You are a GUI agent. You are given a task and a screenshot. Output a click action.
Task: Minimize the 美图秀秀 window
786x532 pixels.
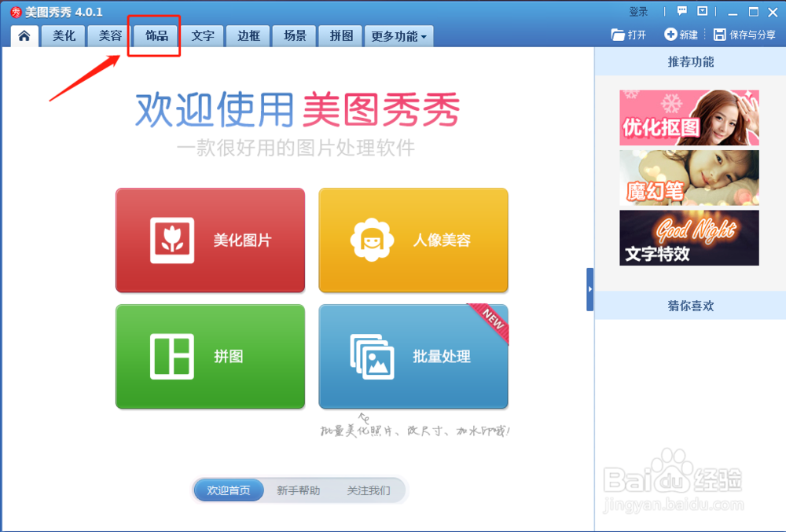[733, 12]
